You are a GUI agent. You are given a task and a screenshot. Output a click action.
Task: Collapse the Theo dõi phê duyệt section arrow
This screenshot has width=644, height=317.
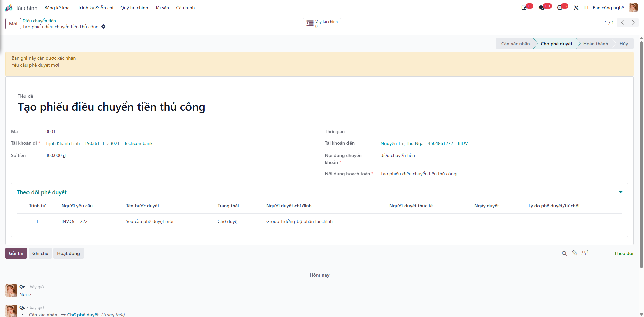[621, 192]
